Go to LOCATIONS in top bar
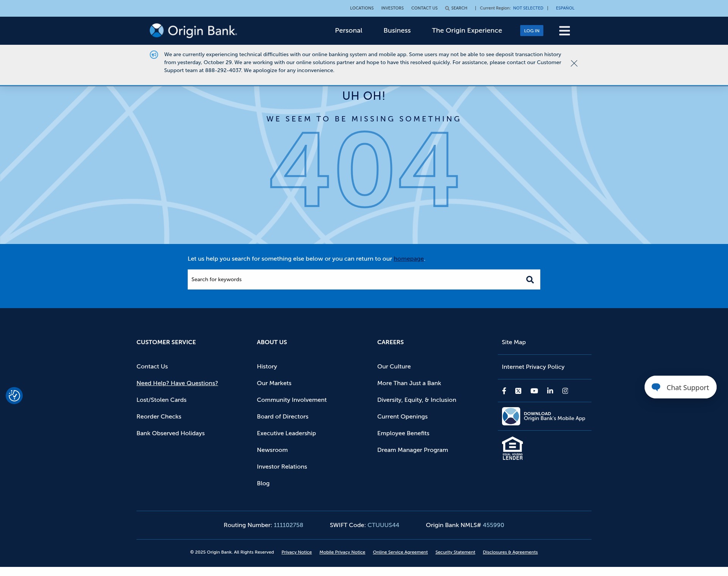Screen dimensions: 728x576 [x=362, y=8]
